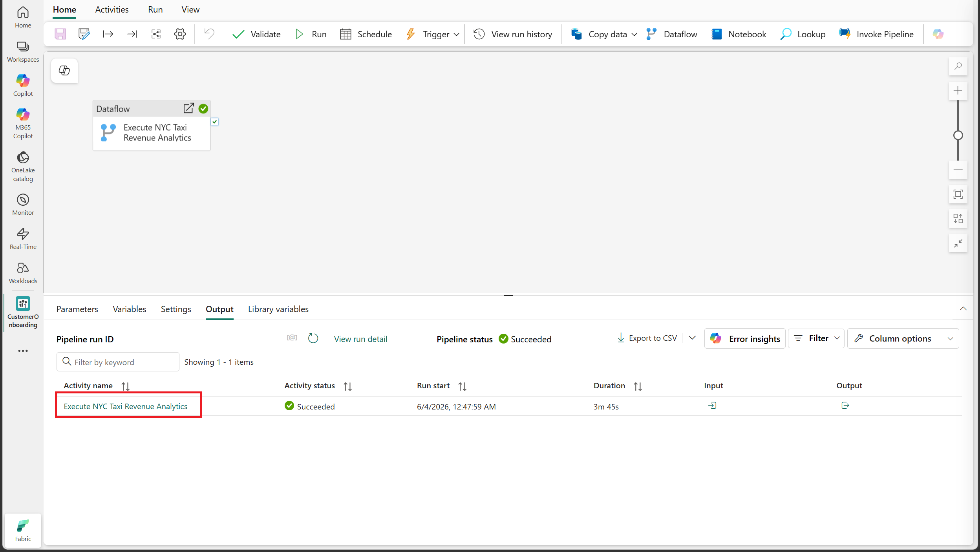Open Real-Time hub in the sidebar
The image size is (980, 552).
[23, 239]
